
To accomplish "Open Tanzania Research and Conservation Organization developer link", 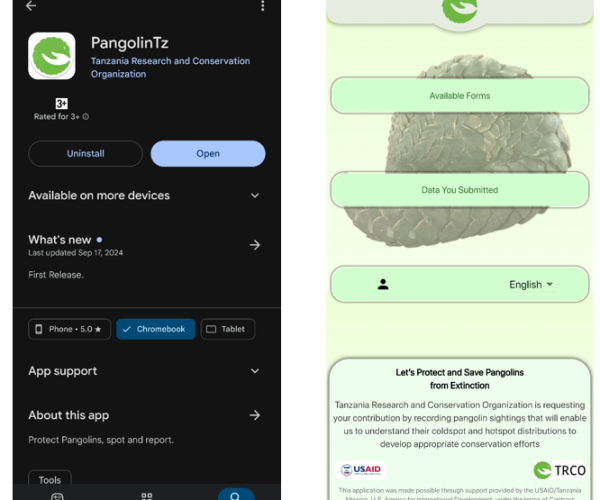I will click(170, 67).
